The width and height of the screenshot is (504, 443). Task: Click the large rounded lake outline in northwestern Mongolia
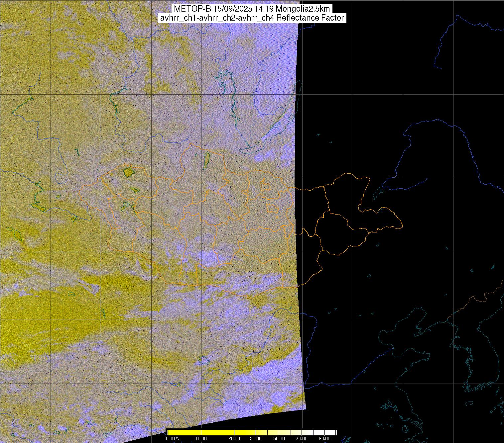(128, 172)
